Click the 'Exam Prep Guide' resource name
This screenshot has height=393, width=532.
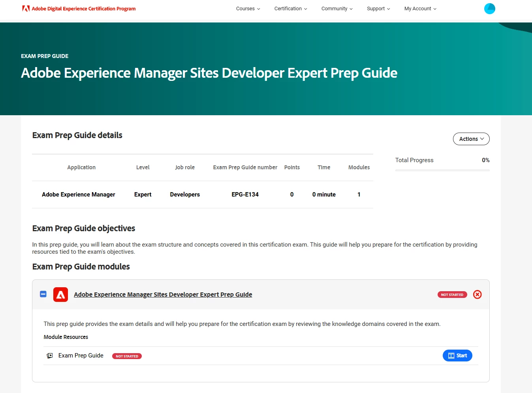click(81, 356)
